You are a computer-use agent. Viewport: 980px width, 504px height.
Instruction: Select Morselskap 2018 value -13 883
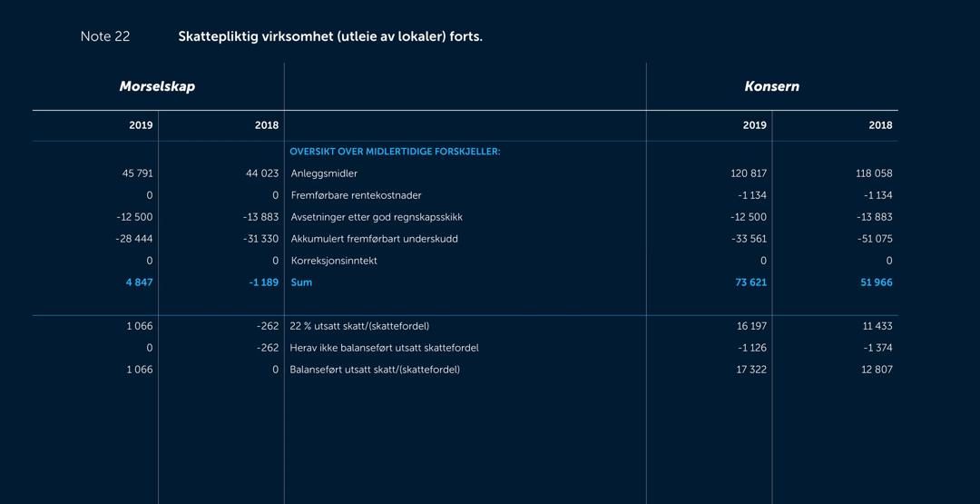(x=260, y=217)
